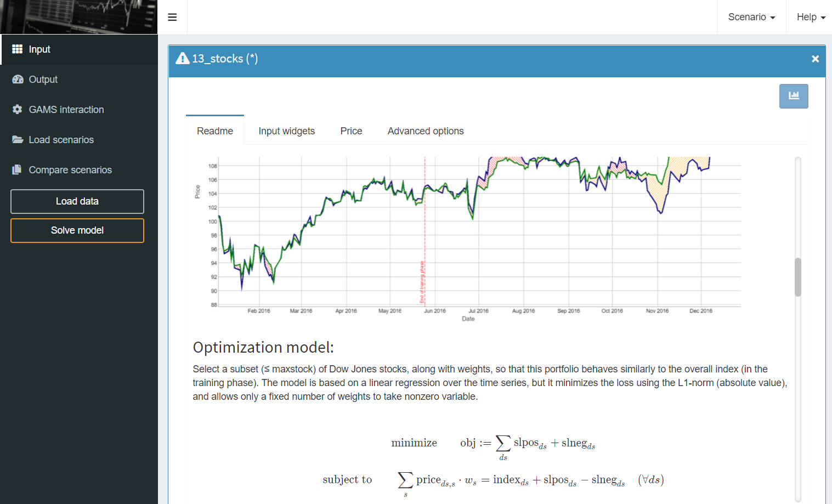Expand the Help dropdown menu
The image size is (832, 504).
tap(811, 18)
